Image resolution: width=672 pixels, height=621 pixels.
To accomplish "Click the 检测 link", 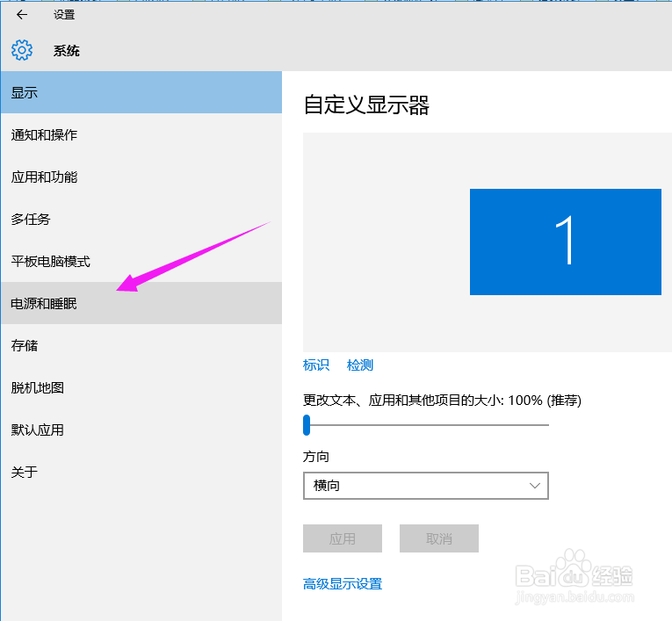I will pyautogui.click(x=360, y=365).
